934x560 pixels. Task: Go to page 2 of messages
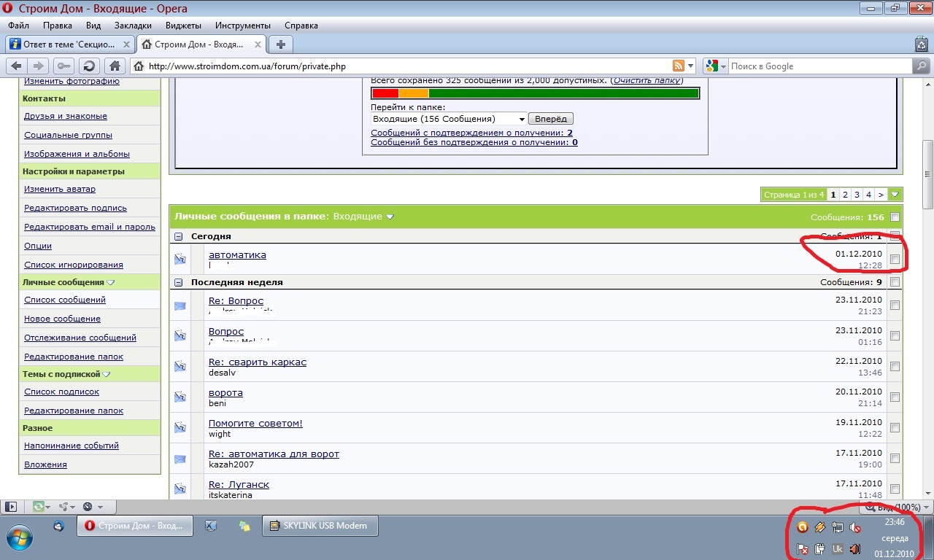(x=845, y=195)
